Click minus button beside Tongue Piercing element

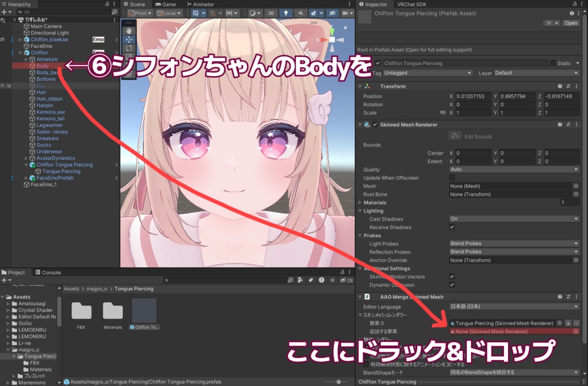coord(577,323)
